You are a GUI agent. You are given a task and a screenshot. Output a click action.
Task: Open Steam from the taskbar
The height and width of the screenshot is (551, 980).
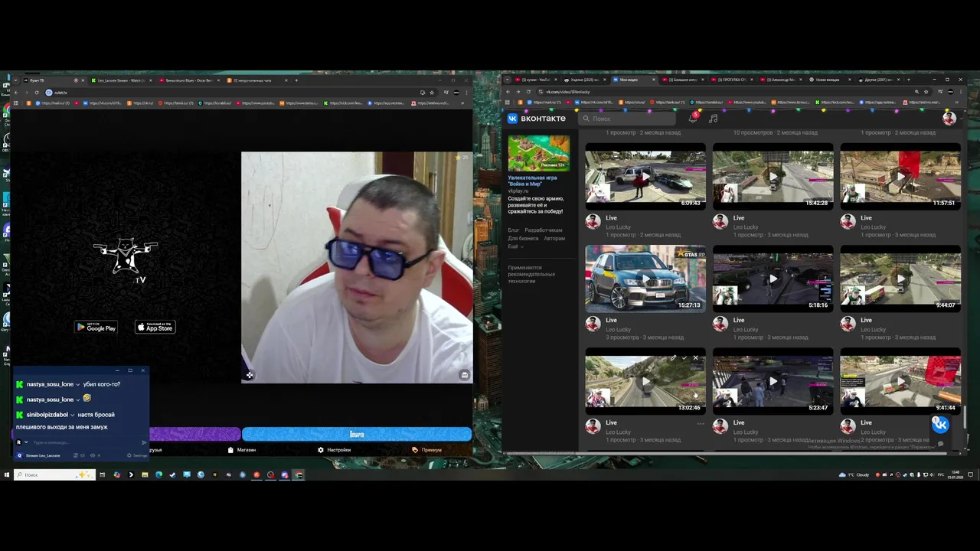click(173, 474)
